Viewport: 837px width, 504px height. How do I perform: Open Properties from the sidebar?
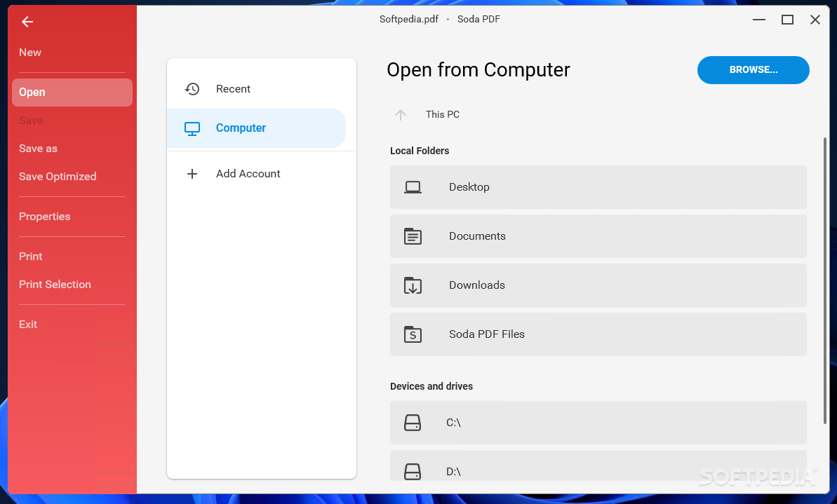click(x=45, y=217)
